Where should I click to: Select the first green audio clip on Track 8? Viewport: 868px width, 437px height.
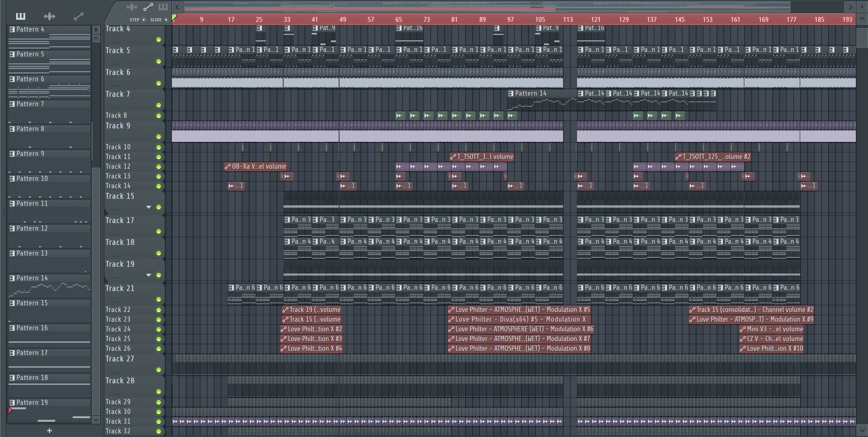[400, 116]
